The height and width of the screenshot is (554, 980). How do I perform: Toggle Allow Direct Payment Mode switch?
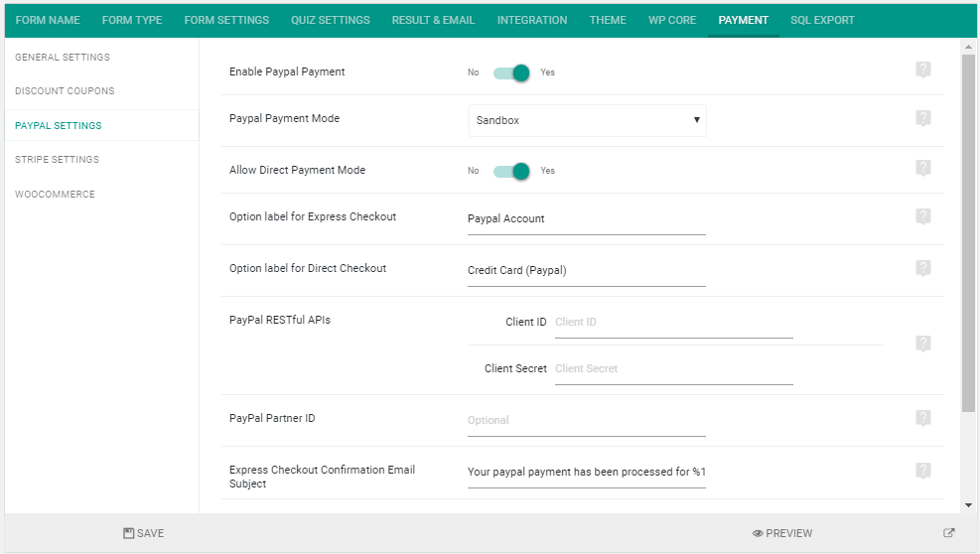coord(511,171)
